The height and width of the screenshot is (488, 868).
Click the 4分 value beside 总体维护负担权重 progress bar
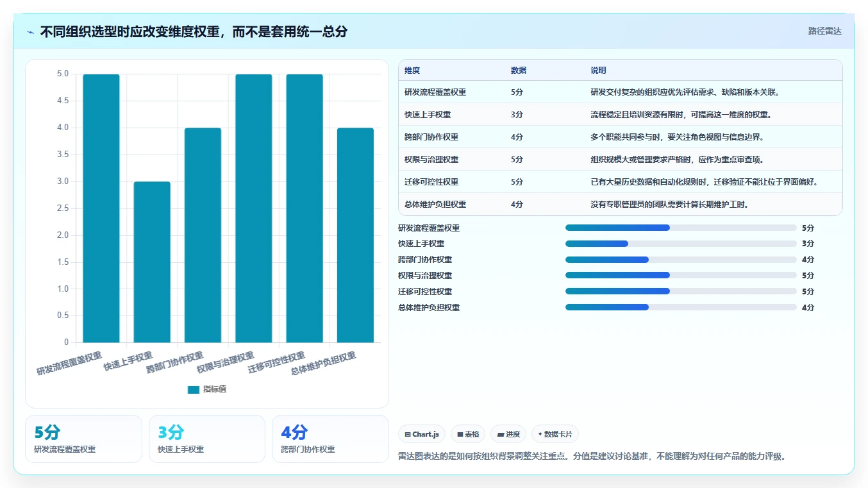click(808, 307)
